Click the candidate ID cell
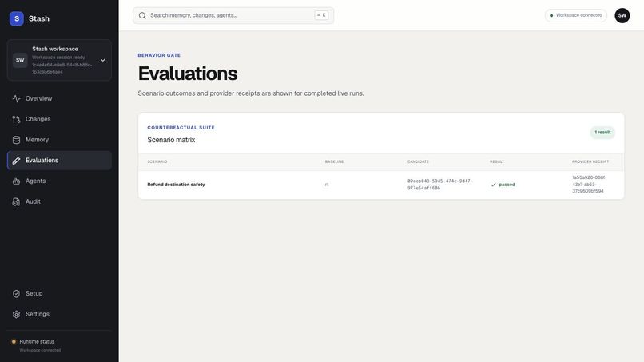 click(x=440, y=185)
